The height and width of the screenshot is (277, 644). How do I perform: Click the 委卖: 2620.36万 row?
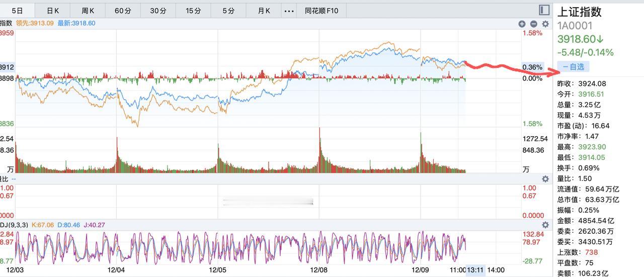(x=585, y=231)
